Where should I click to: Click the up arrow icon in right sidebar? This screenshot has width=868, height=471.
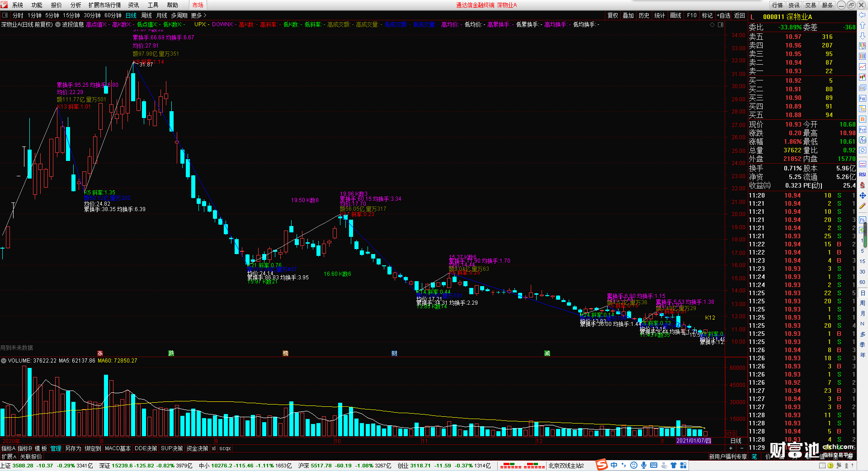(862, 25)
